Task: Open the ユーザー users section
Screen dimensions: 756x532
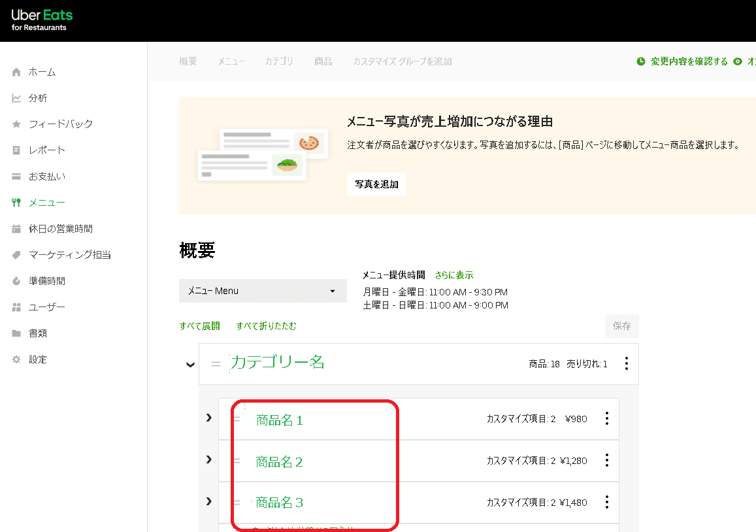Action: pyautogui.click(x=50, y=307)
